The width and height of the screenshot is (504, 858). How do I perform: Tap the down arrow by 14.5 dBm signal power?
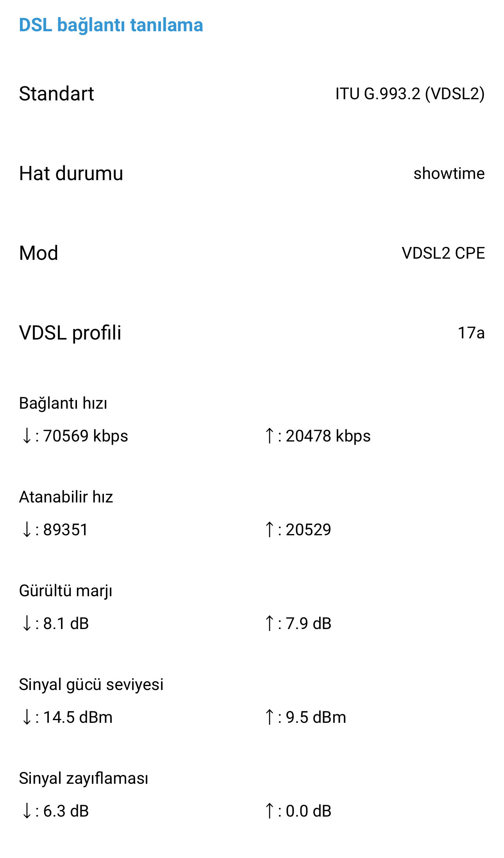(x=27, y=717)
